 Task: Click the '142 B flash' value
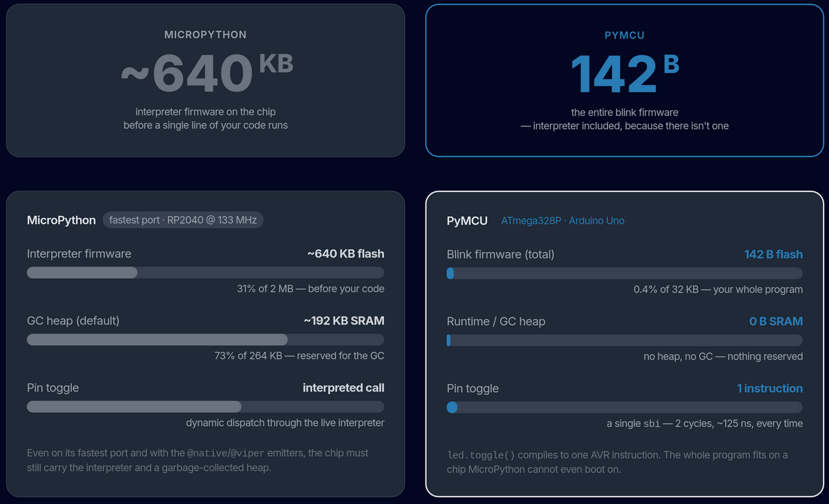coord(773,254)
